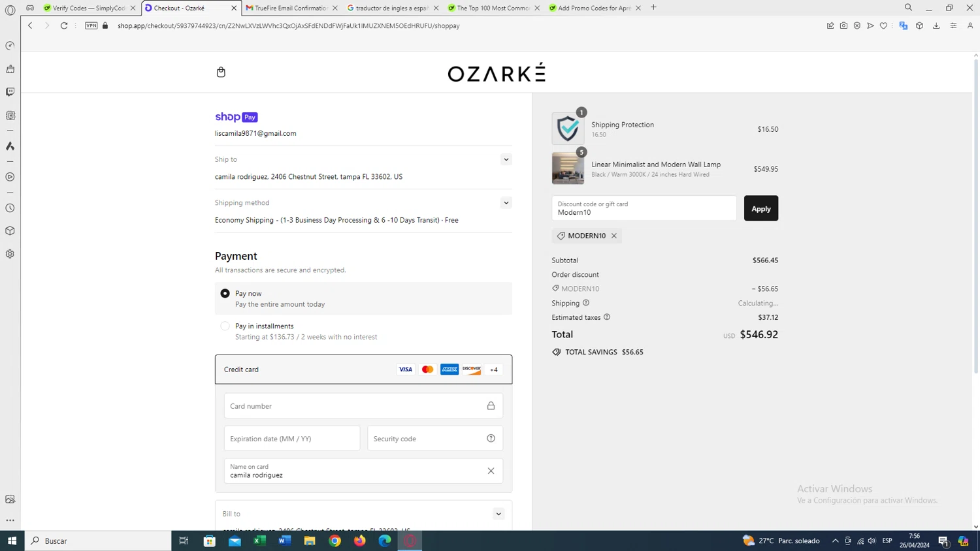Click the $546.92 total amount
The height and width of the screenshot is (551, 980).
point(759,334)
